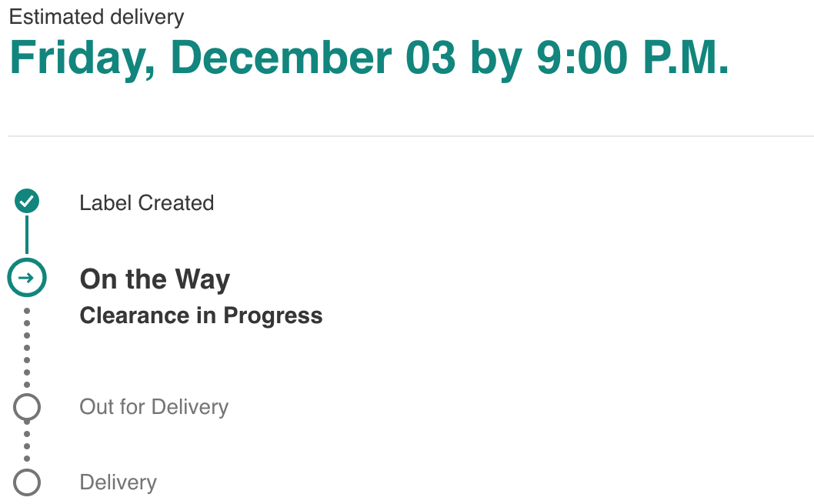Screen dimensions: 814x504
Task: Click the Label Created green checkmark icon
Action: pos(27,202)
